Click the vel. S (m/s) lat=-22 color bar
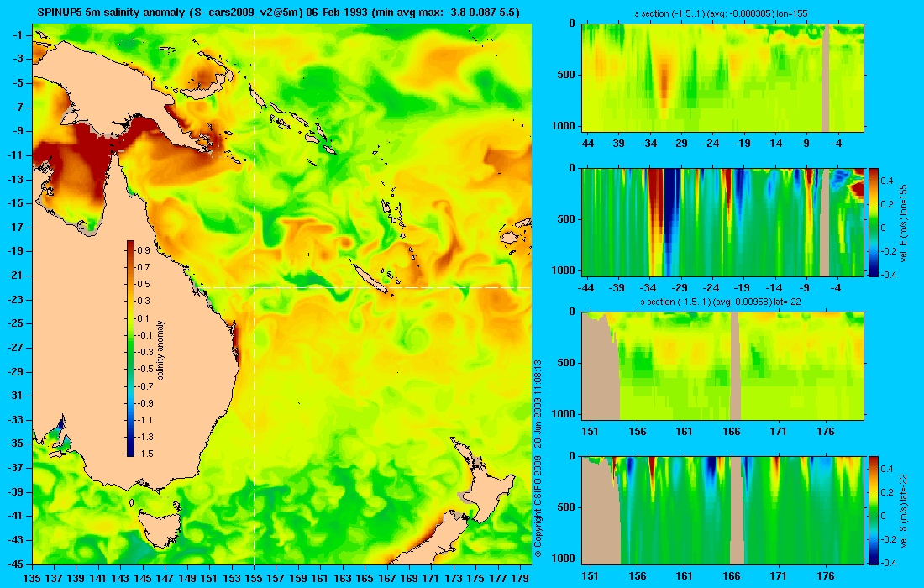Image resolution: width=924 pixels, height=588 pixels. point(874,510)
